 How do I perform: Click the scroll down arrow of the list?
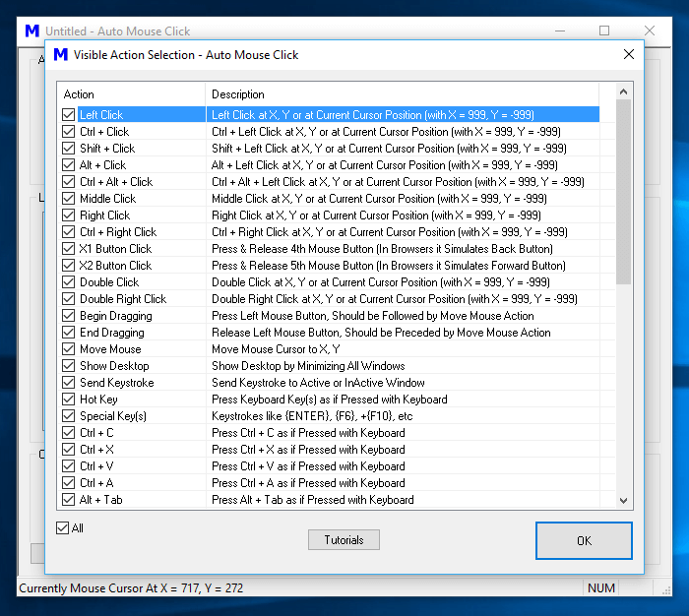tap(623, 501)
